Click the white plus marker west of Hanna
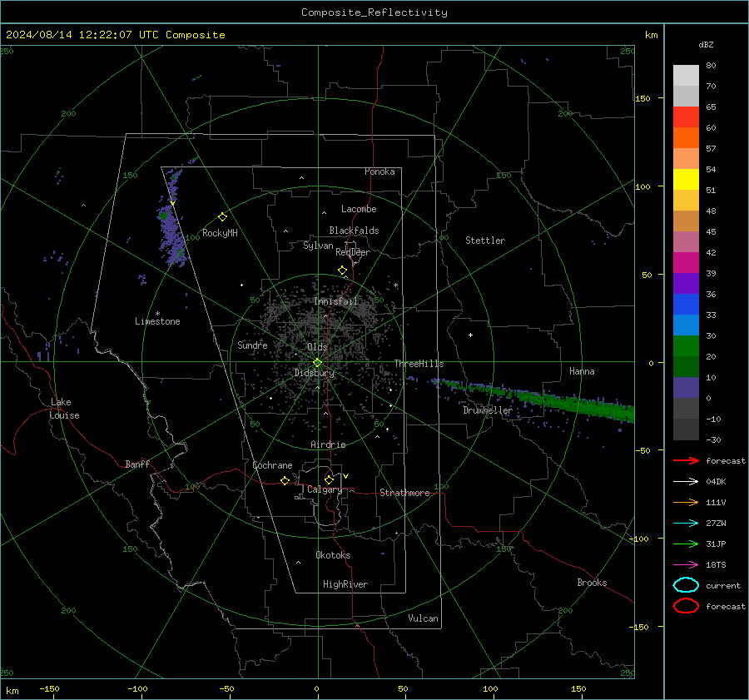The height and width of the screenshot is (700, 749). click(470, 335)
